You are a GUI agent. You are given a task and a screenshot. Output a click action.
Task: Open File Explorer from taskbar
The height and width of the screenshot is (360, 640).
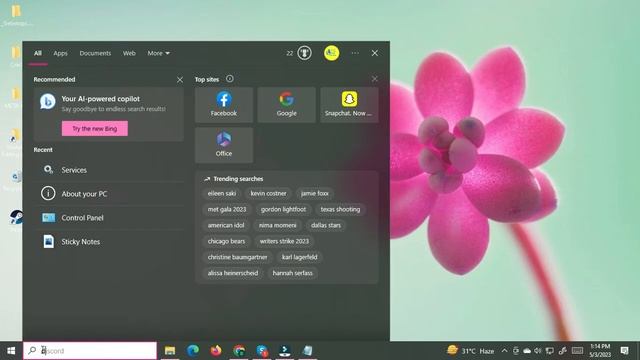170,351
